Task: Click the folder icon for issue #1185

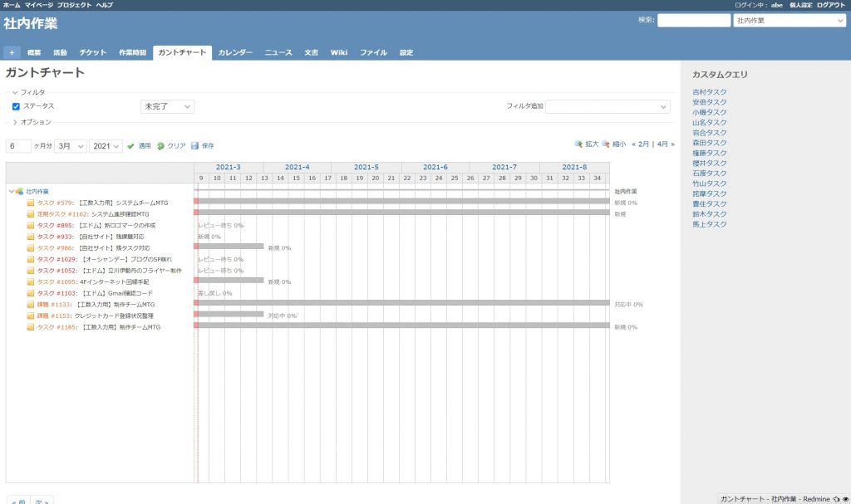Action: pyautogui.click(x=31, y=327)
